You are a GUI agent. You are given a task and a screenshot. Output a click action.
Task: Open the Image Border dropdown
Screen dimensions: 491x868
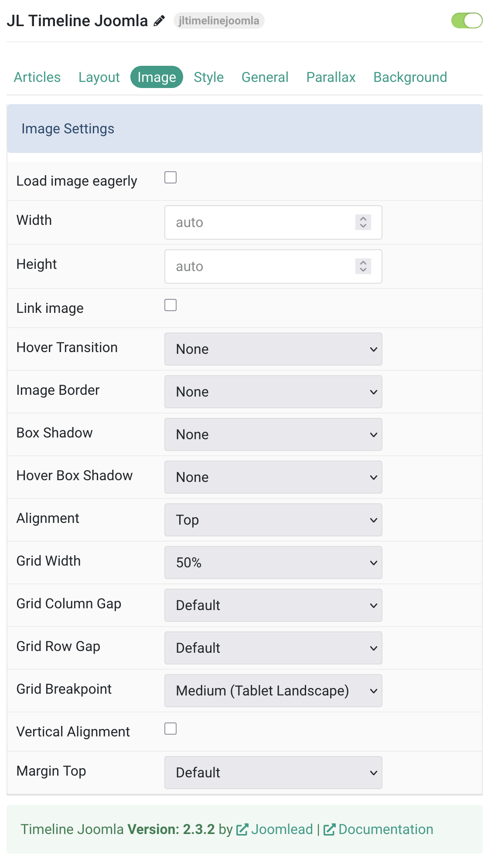(x=273, y=392)
